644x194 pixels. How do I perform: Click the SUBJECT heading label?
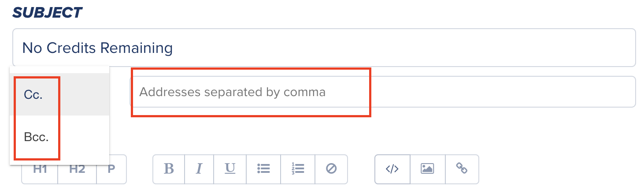47,12
